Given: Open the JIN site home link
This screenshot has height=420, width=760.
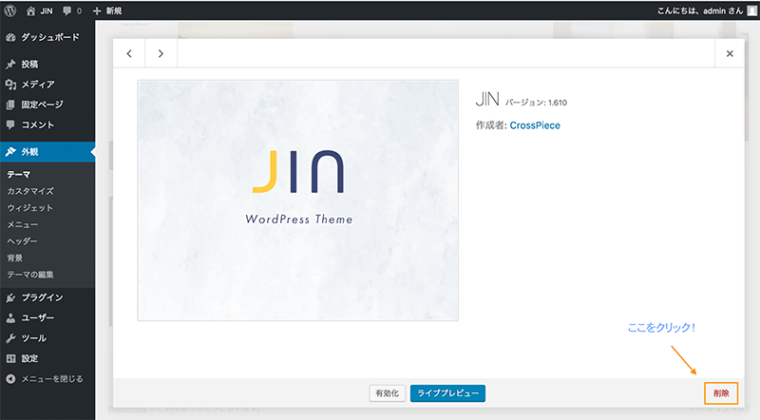Looking at the screenshot, I should (x=40, y=11).
